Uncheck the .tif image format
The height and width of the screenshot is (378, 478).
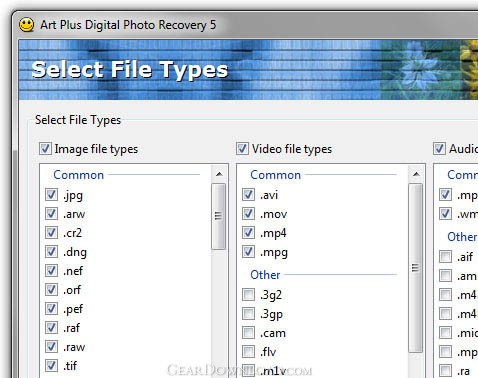(x=51, y=365)
